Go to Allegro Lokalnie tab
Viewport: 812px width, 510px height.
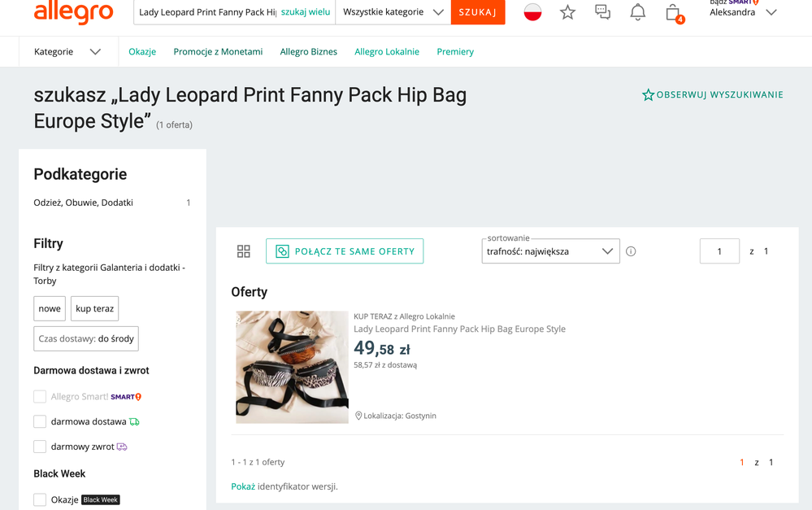(x=387, y=52)
